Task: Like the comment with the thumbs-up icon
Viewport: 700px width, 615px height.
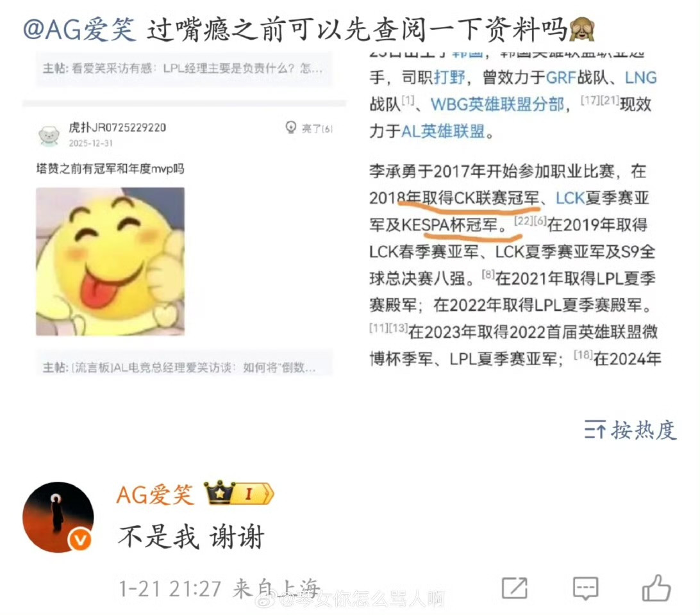Action: [656, 587]
